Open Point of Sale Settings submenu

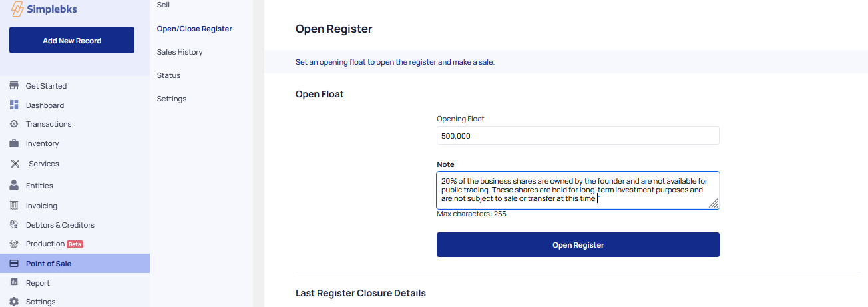click(172, 99)
